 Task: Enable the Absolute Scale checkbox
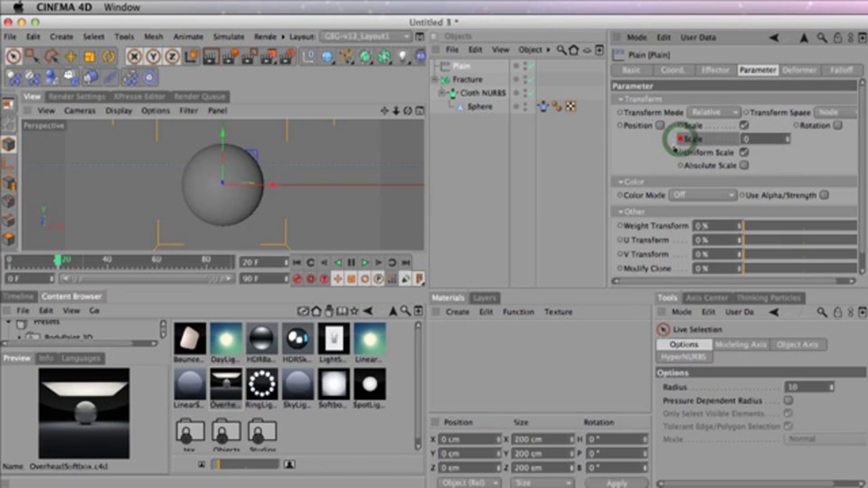tap(744, 165)
